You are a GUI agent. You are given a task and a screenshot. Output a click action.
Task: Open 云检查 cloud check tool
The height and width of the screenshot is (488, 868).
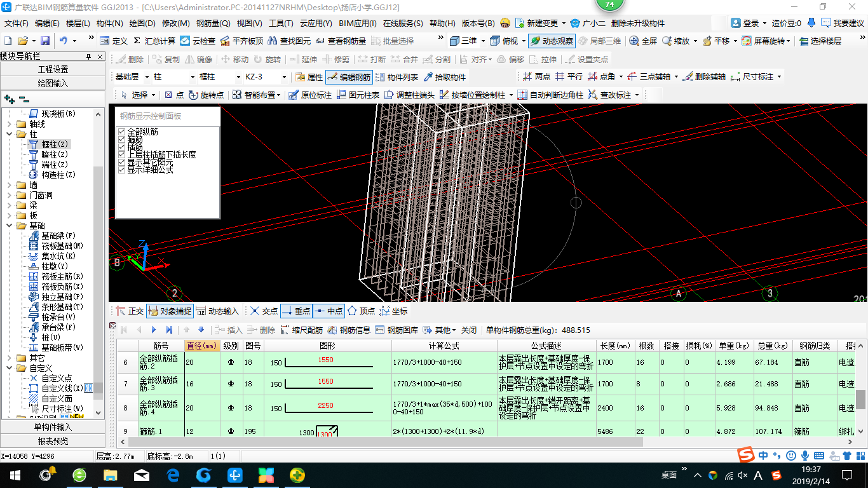point(198,41)
